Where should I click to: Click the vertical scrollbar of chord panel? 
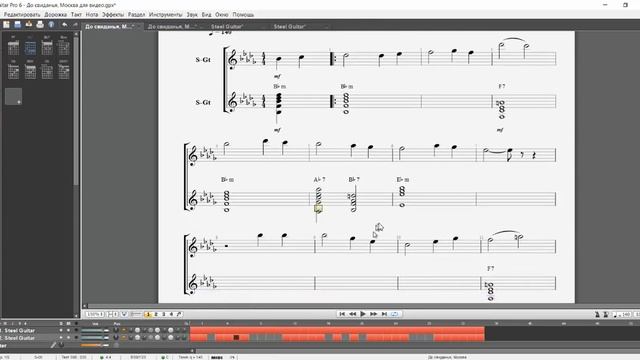pos(76,110)
